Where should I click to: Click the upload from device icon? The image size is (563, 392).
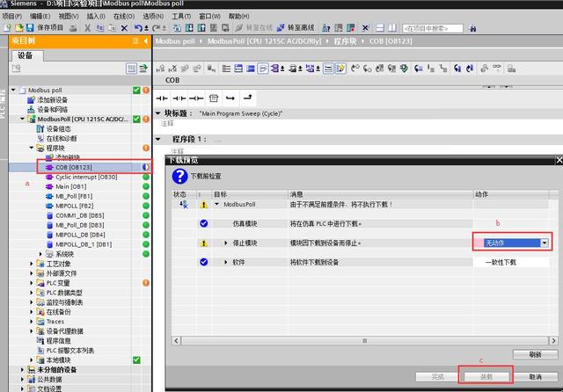pyautogui.click(x=201, y=27)
